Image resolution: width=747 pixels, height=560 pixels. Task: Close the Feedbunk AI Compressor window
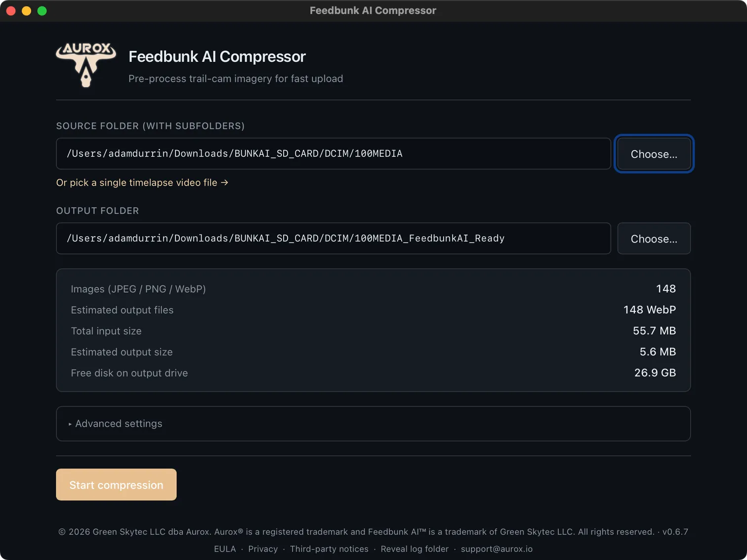click(11, 10)
